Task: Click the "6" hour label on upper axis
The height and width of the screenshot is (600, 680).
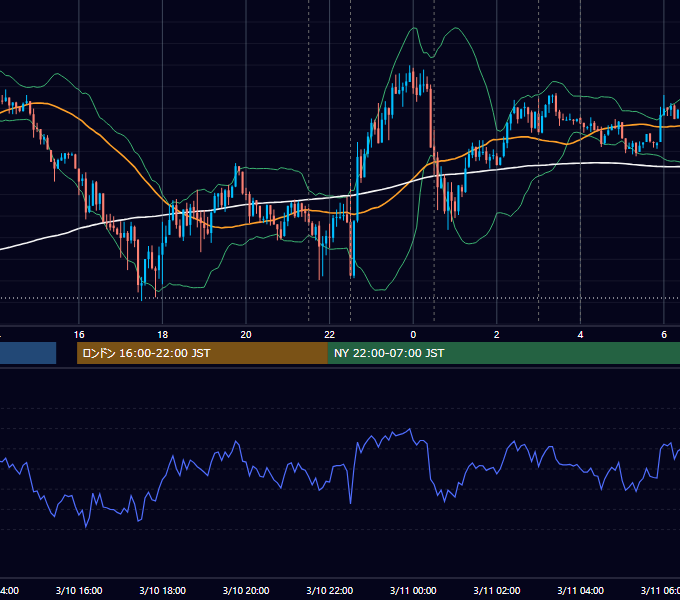Action: (664, 334)
